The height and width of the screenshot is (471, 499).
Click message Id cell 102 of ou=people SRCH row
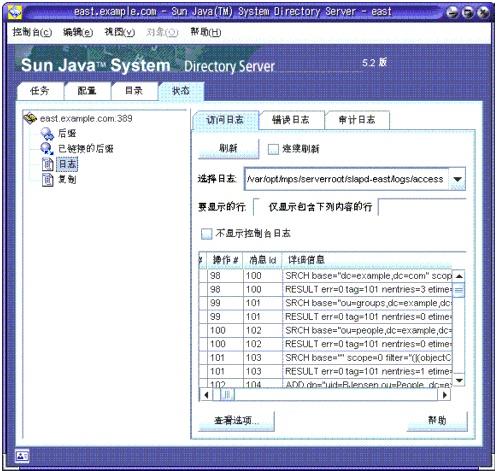coord(263,331)
